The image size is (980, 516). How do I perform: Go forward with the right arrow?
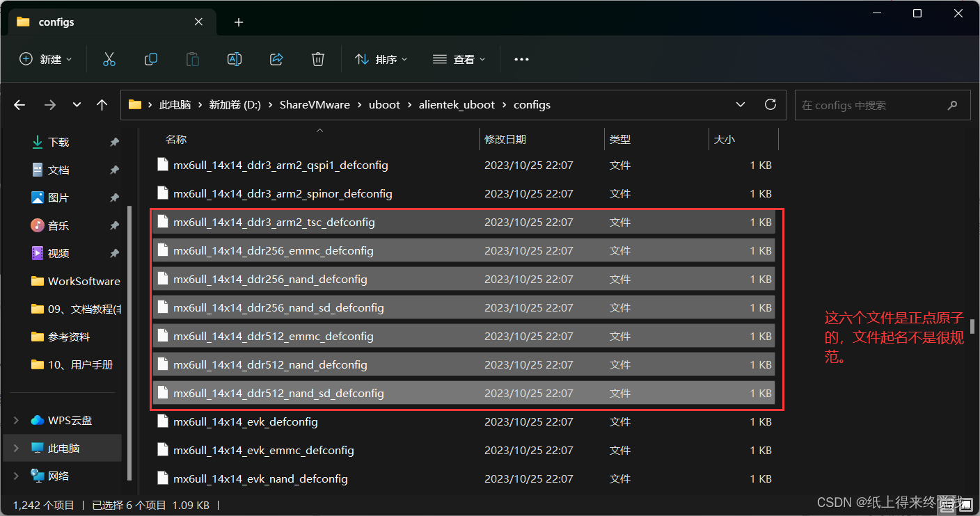(x=49, y=105)
